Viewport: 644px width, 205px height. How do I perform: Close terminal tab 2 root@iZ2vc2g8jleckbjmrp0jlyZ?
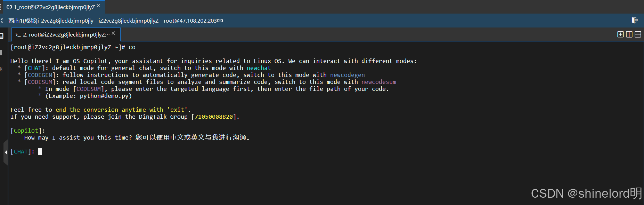113,33
